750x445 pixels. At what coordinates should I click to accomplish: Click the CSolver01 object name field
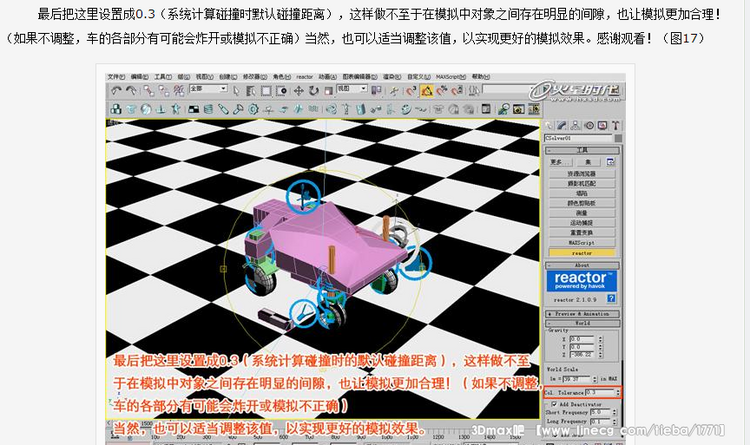pyautogui.click(x=578, y=138)
